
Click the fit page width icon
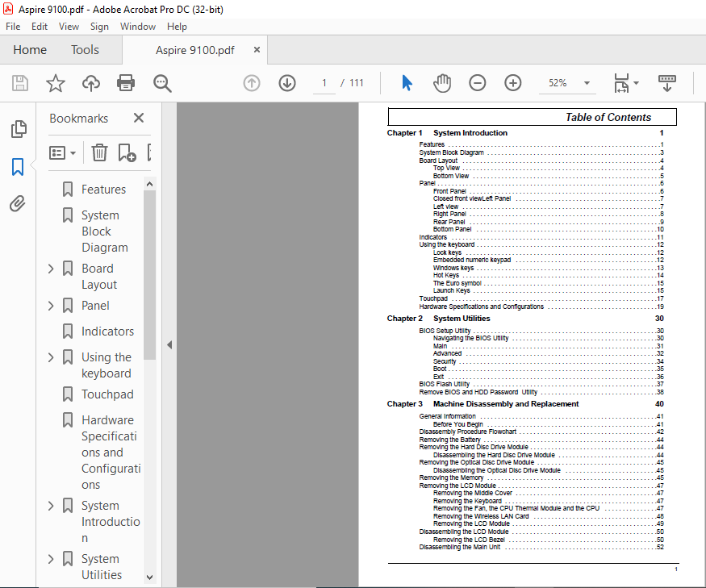coord(621,83)
